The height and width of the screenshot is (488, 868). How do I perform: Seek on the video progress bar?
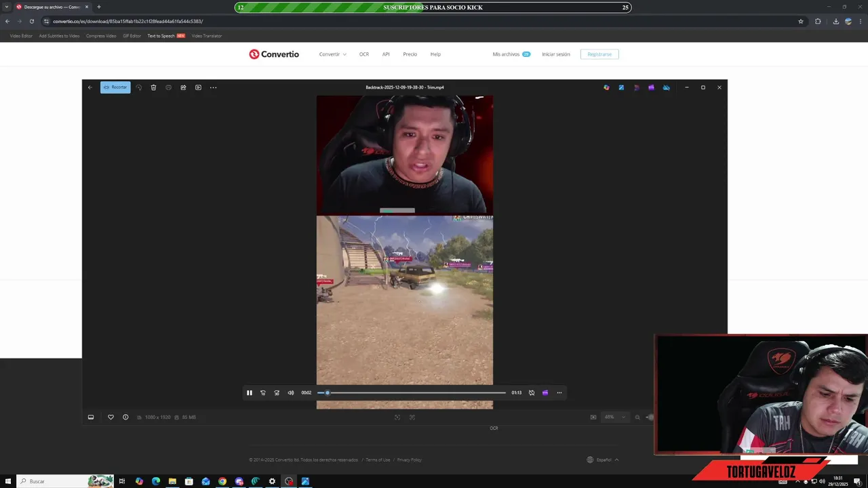[x=412, y=392]
